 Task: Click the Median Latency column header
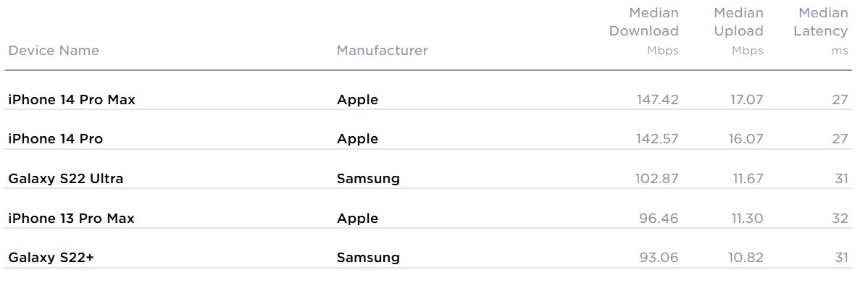(821, 31)
